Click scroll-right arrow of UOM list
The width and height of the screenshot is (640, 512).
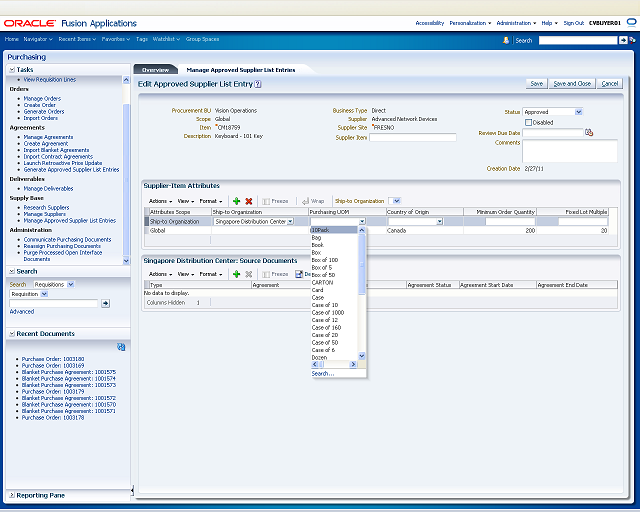[x=353, y=364]
